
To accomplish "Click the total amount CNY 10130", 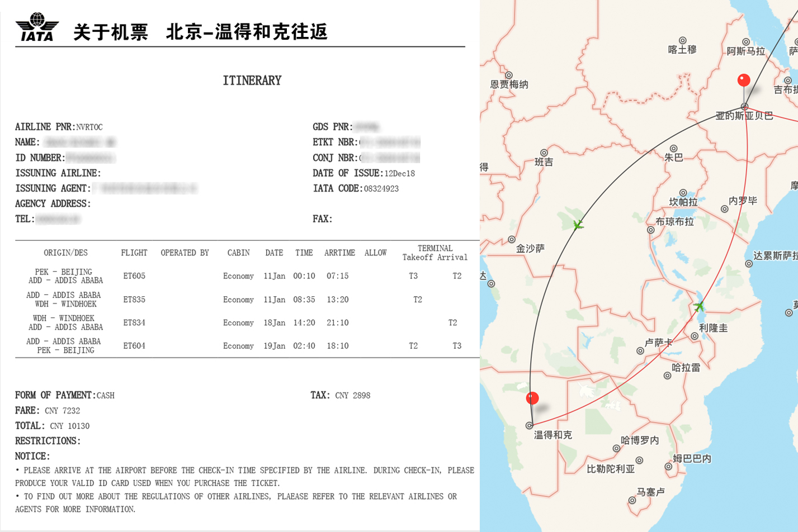I will 70,426.
